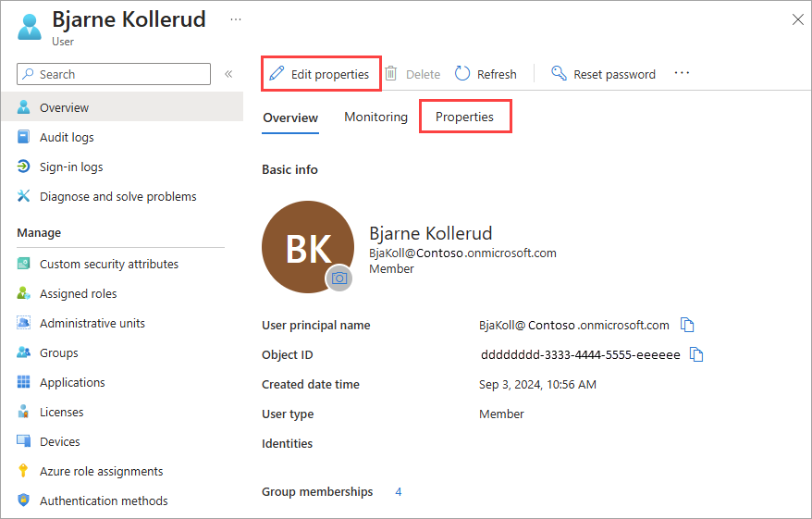Click the Licenses icon
The image size is (812, 519).
24,412
